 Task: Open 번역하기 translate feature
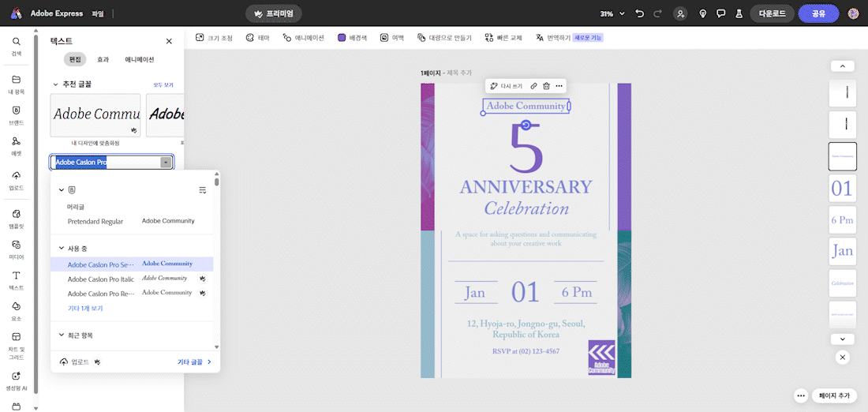click(x=552, y=38)
